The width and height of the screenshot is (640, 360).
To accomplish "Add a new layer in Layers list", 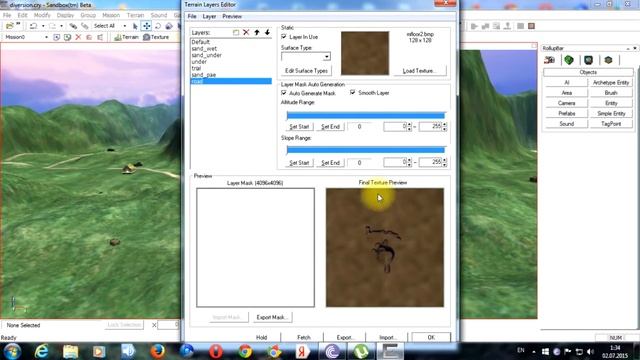I will (236, 32).
